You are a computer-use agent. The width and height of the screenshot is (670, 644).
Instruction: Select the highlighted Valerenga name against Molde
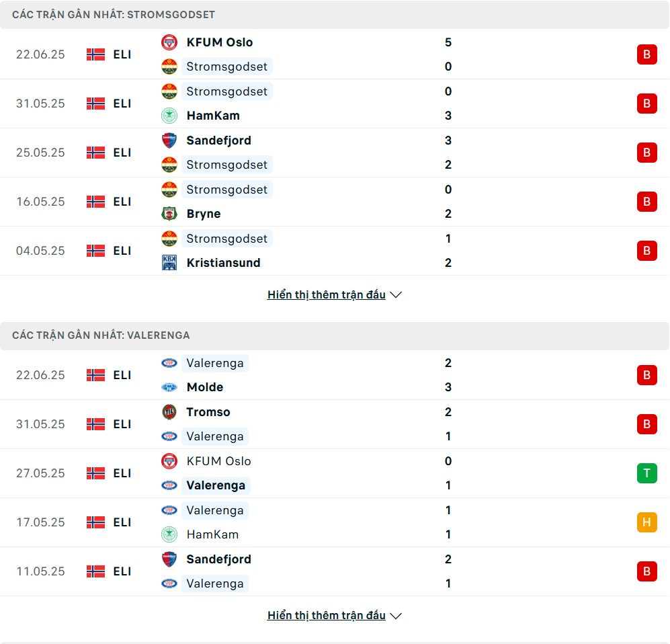(x=215, y=363)
